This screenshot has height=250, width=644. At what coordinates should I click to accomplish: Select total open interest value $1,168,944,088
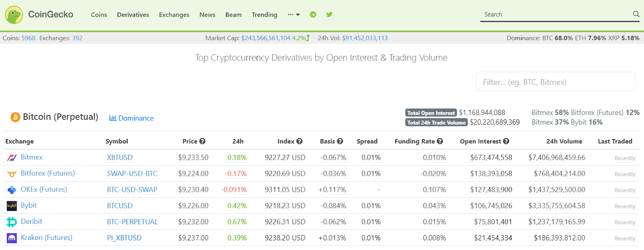(x=482, y=112)
